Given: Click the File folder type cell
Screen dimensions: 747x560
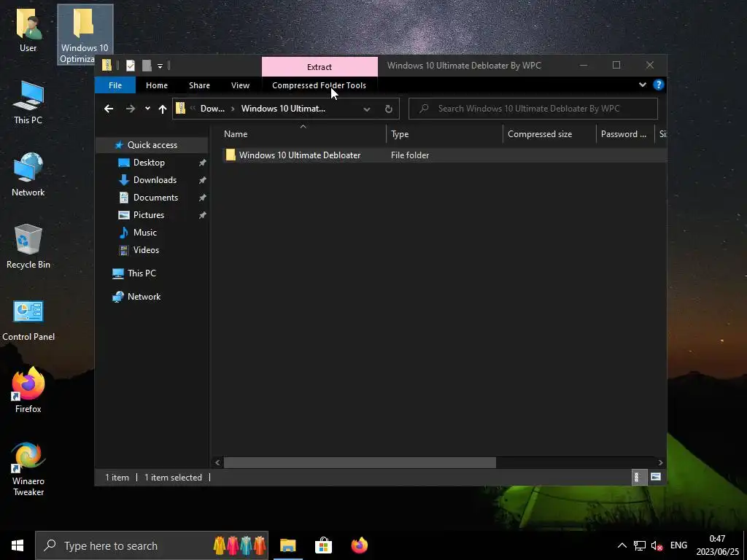Looking at the screenshot, I should click(410, 155).
